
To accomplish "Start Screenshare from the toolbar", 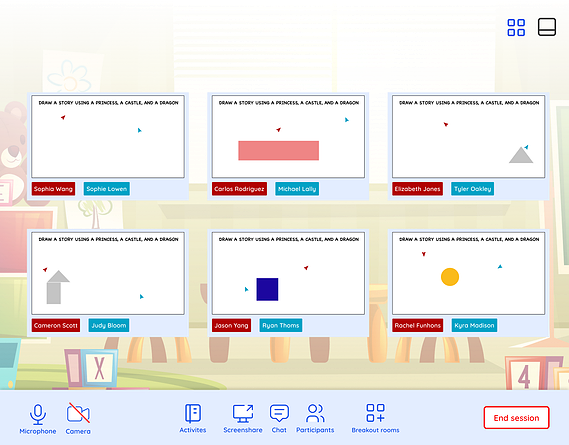I will (243, 413).
